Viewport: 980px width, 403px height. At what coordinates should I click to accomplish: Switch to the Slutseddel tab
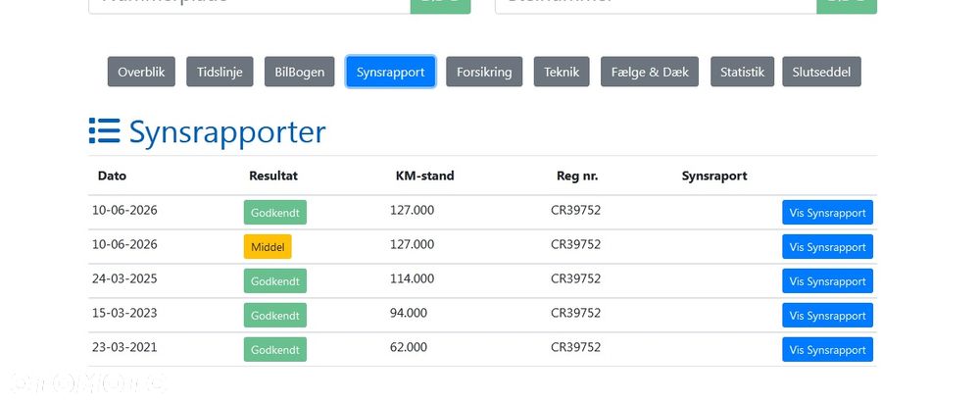(821, 72)
